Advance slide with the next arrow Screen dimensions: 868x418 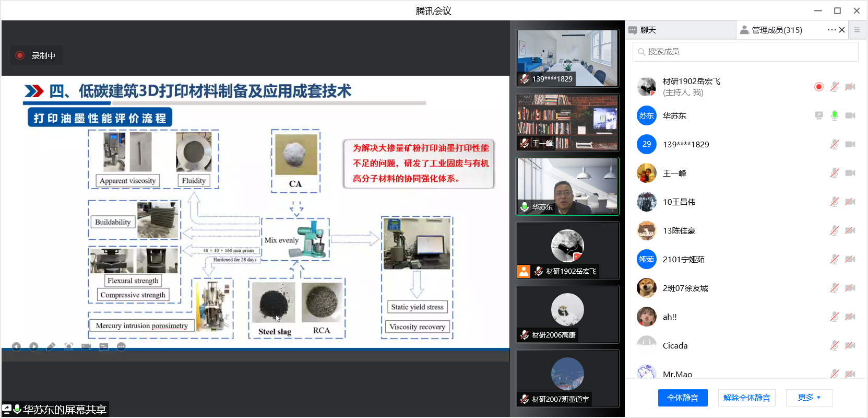(34, 346)
